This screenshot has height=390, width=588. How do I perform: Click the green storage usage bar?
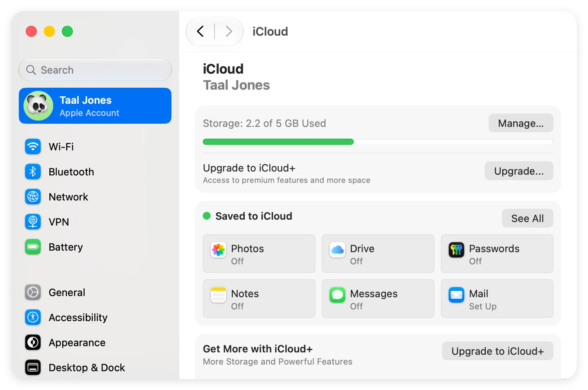278,142
